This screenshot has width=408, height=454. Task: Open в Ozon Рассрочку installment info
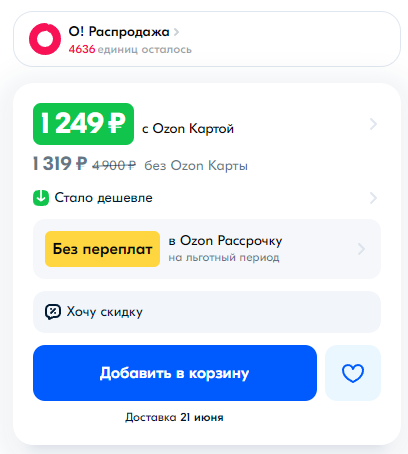[225, 240]
